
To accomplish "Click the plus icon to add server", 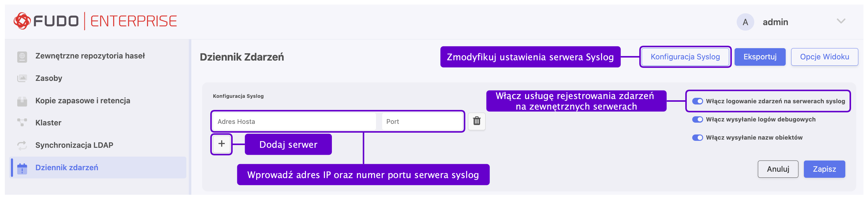I will coord(221,144).
